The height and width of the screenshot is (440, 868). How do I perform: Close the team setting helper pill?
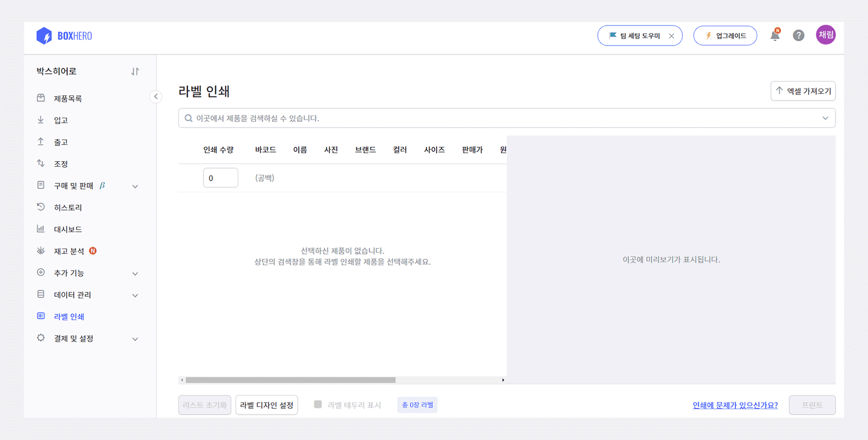click(x=672, y=36)
